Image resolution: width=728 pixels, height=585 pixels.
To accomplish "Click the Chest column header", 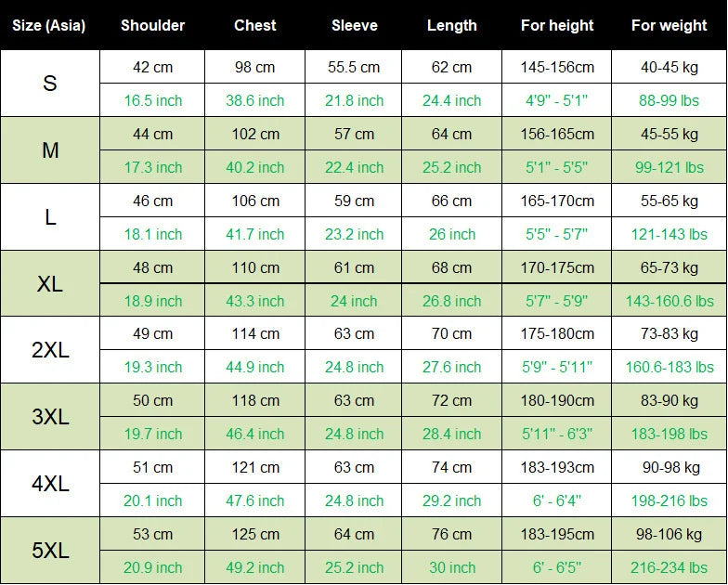I will point(254,25).
